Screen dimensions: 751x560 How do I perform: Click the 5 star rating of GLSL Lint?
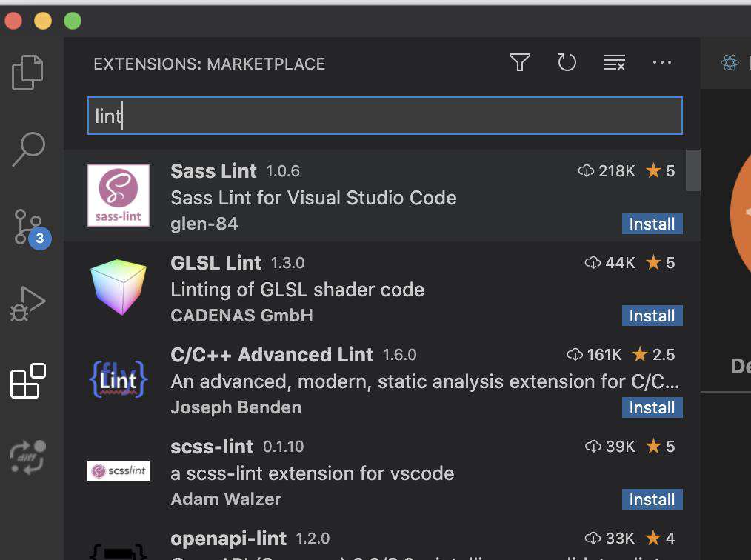click(x=660, y=263)
